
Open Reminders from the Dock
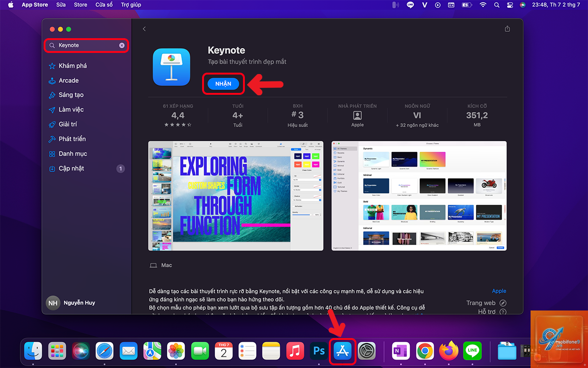pos(248,351)
